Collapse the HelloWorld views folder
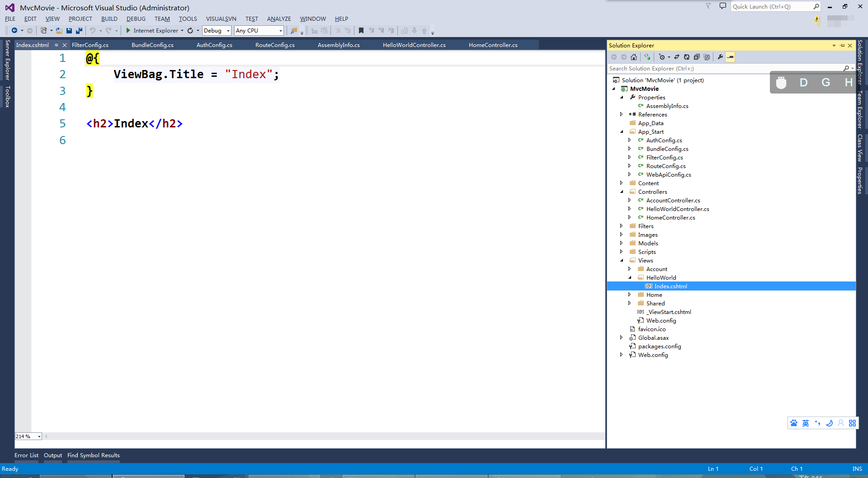Viewport: 868px width, 478px height. [630, 278]
